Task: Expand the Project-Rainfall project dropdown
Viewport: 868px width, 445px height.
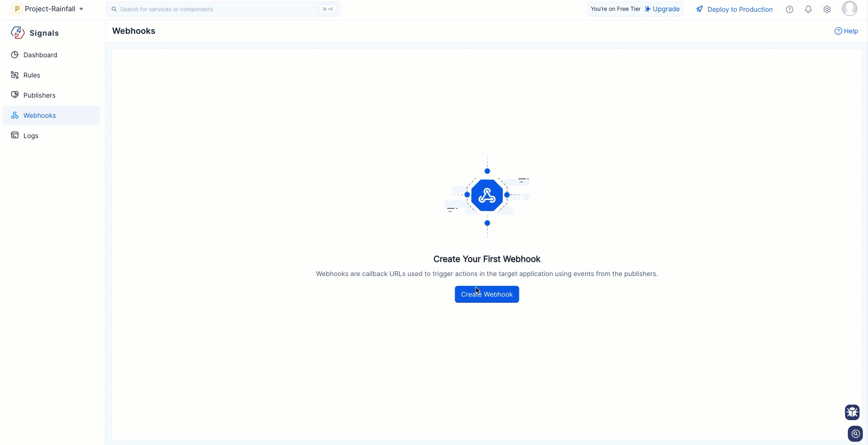Action: [x=81, y=9]
